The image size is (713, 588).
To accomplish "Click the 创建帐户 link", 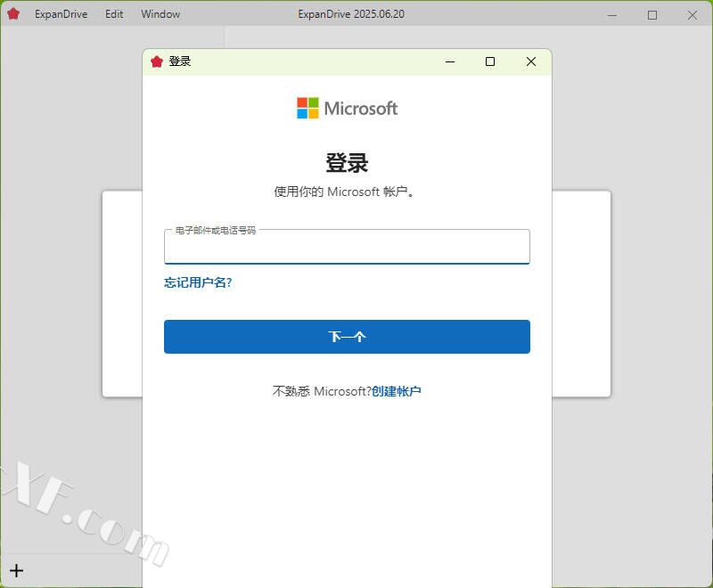I will pos(396,391).
